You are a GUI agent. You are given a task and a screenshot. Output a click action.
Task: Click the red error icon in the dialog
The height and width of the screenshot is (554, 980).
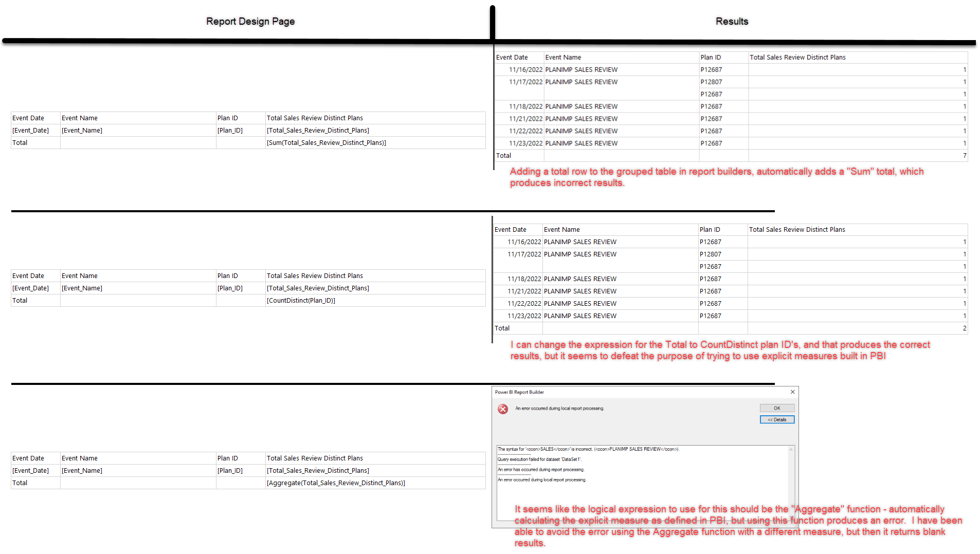point(503,409)
